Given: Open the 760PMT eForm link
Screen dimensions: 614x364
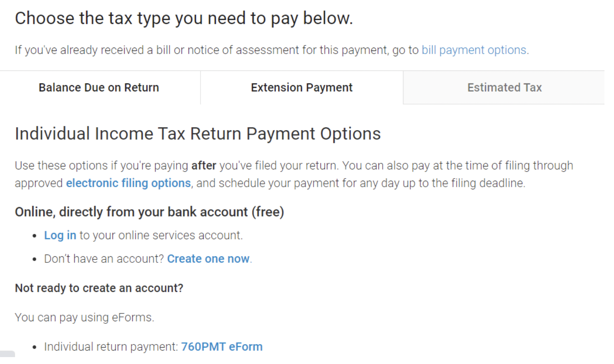Looking at the screenshot, I should pyautogui.click(x=222, y=347).
